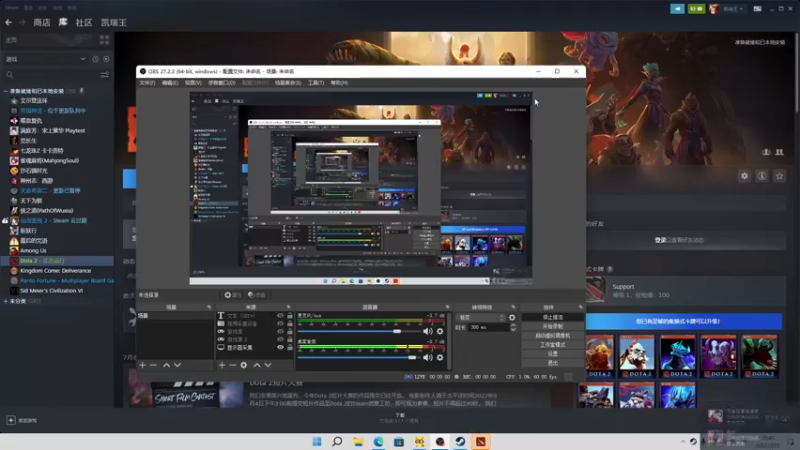Pop out the OBS controls dock

pyautogui.click(x=581, y=307)
